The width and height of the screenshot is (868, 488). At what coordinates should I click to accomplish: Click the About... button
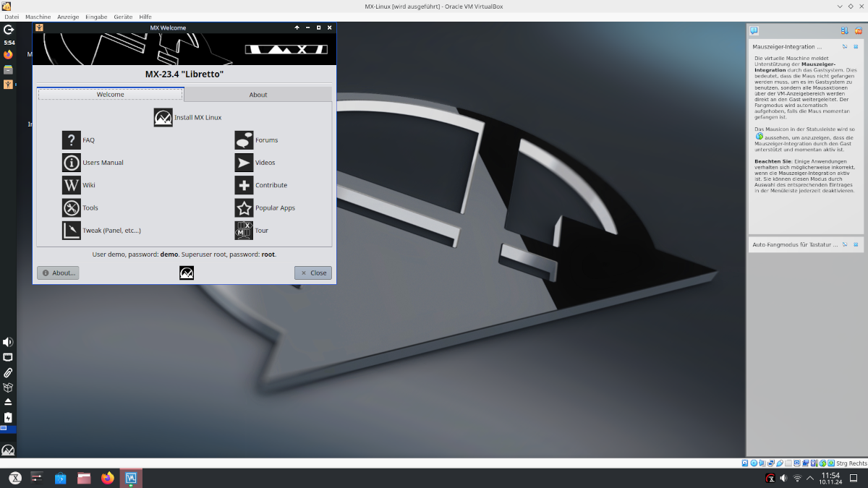(x=58, y=273)
